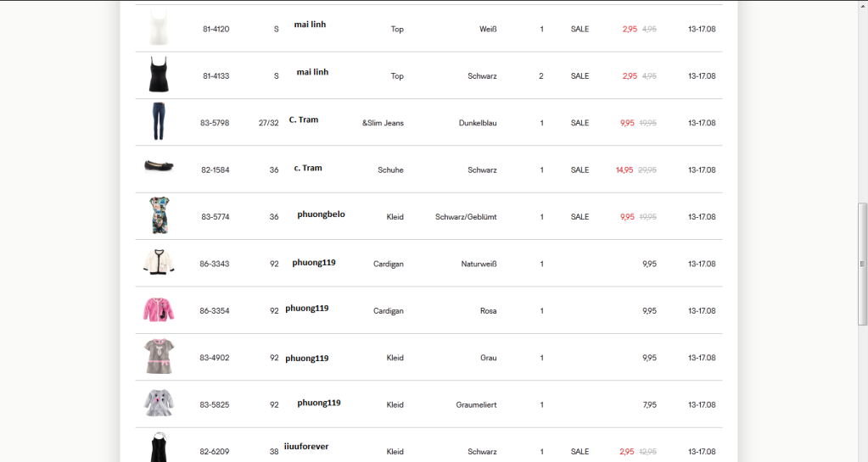
Task: Click the phuongbelo name label
Action: [x=321, y=214]
